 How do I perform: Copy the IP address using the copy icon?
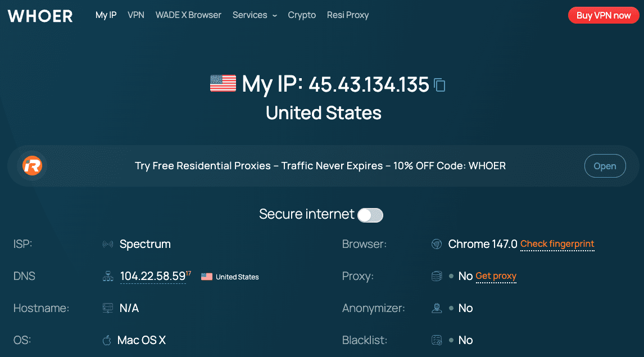pos(439,84)
